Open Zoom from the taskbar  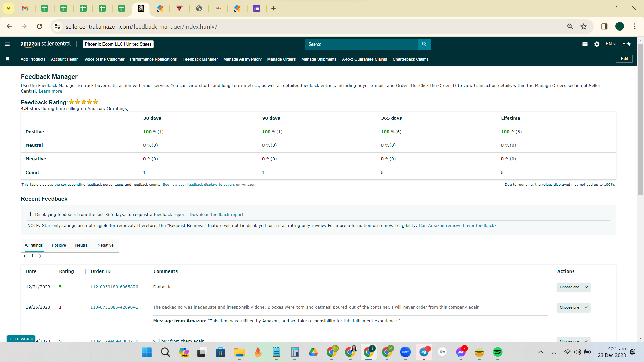tap(406, 352)
